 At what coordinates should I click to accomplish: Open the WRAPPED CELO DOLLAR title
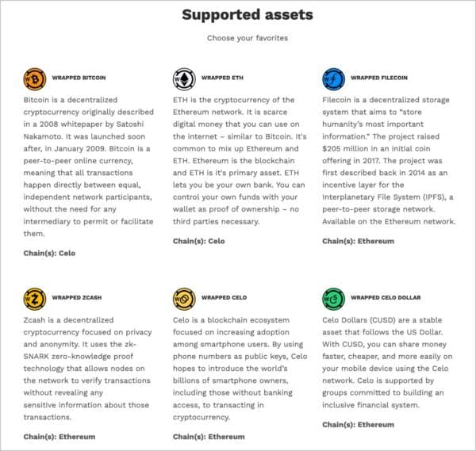point(387,300)
